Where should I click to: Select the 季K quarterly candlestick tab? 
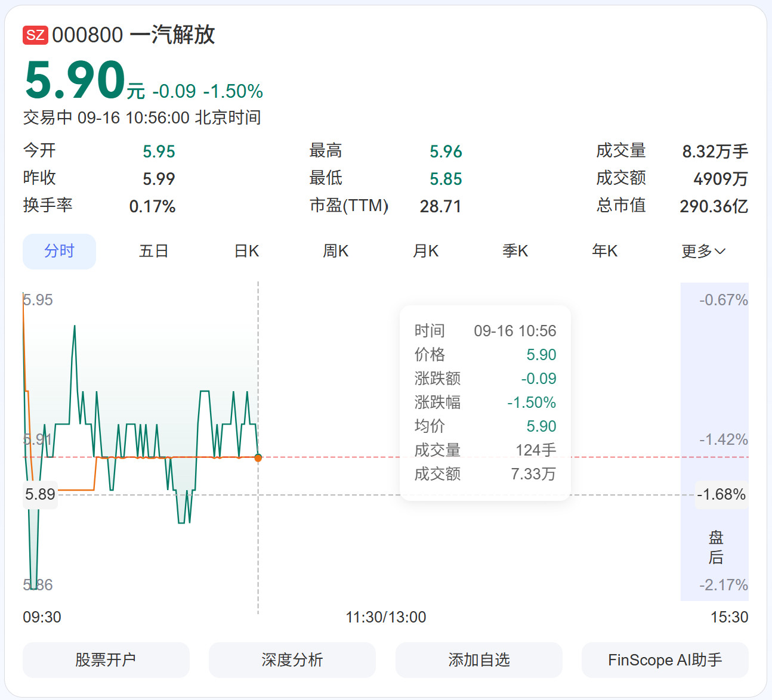(515, 251)
